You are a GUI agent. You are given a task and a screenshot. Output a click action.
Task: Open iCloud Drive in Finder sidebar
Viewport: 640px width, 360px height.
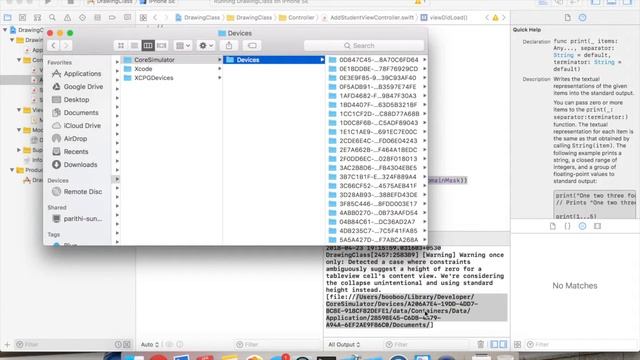(x=77, y=126)
